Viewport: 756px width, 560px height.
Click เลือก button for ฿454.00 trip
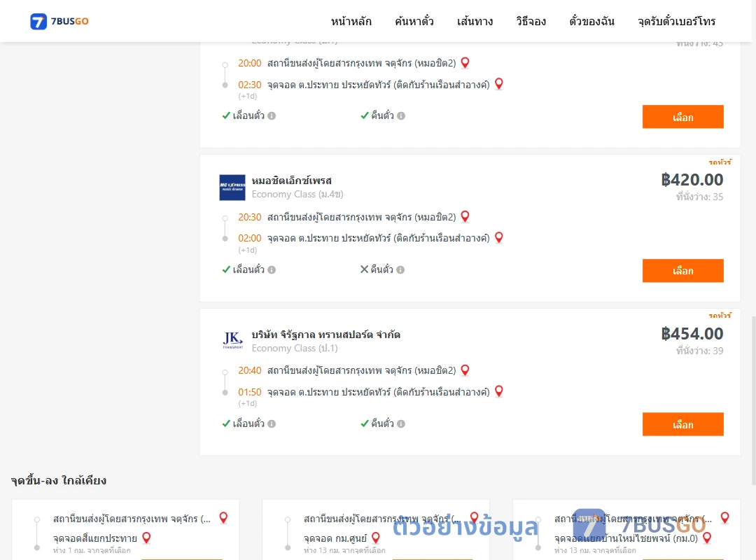(x=682, y=424)
